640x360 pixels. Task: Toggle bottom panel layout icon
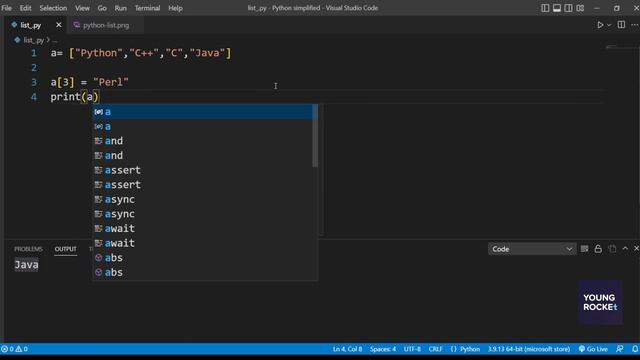point(557,8)
